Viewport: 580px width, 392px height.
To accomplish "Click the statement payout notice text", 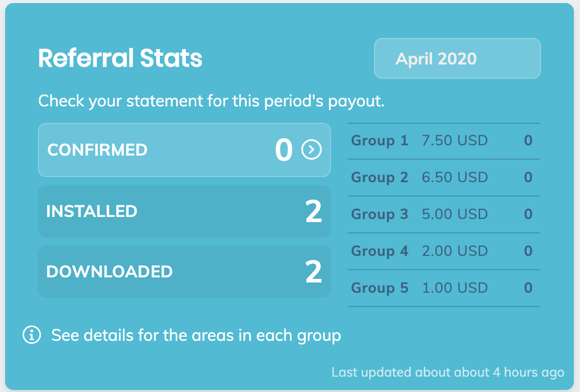I will [x=211, y=101].
